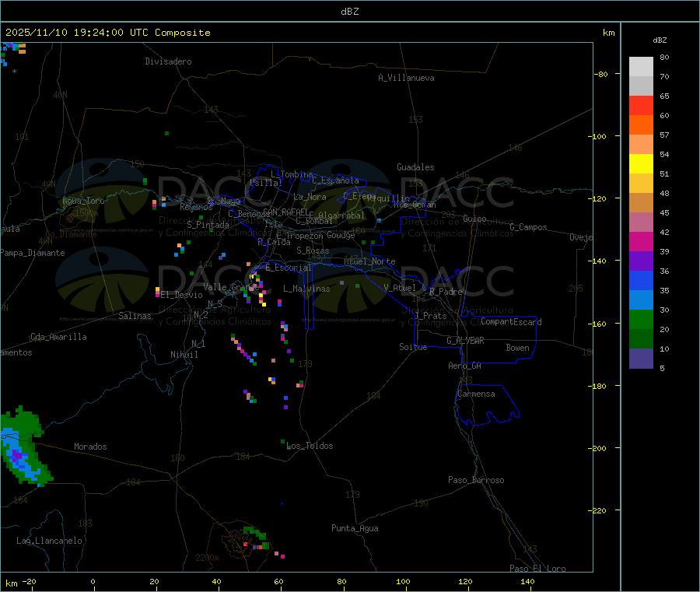This screenshot has width=700, height=592.
Task: Click the Punta_Agua map label
Action: click(355, 528)
